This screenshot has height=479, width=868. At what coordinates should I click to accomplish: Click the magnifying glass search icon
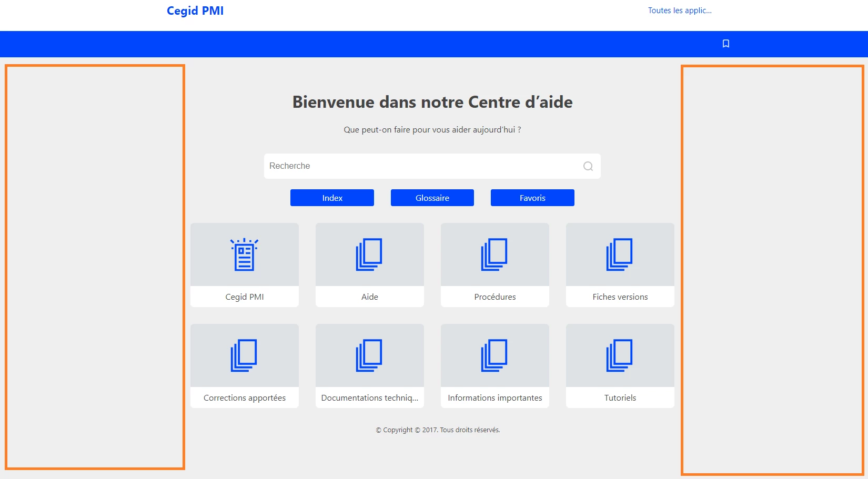[x=588, y=166]
